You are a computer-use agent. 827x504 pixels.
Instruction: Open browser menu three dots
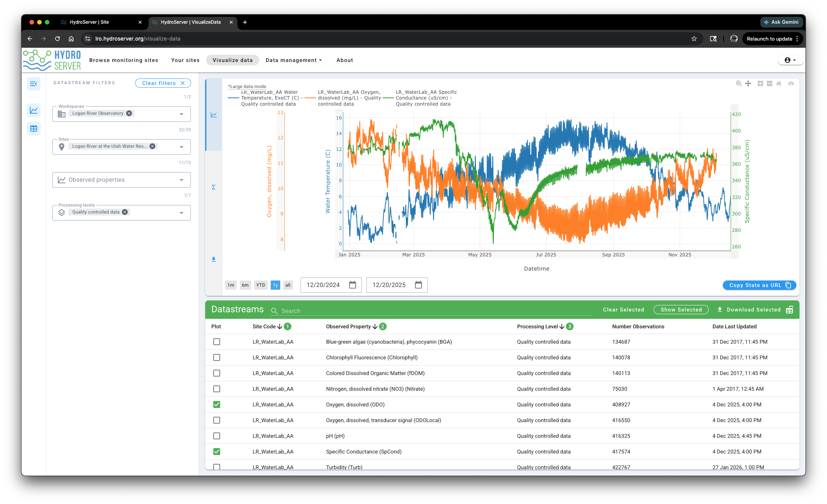pyautogui.click(x=797, y=39)
